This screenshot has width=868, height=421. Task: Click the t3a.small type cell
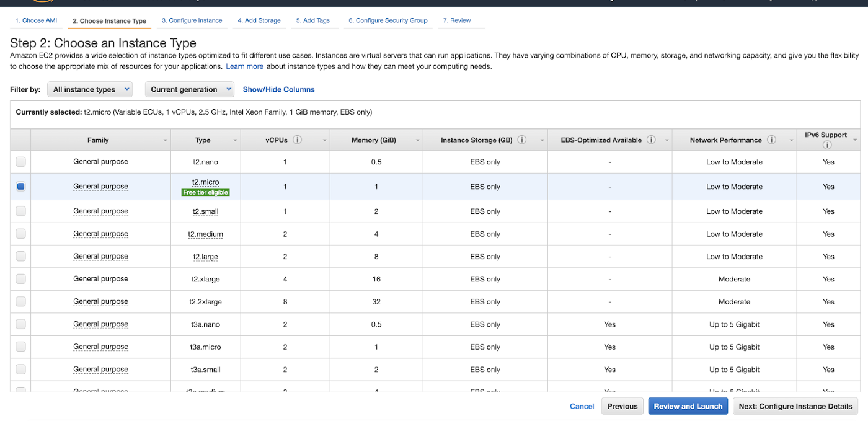pos(205,370)
